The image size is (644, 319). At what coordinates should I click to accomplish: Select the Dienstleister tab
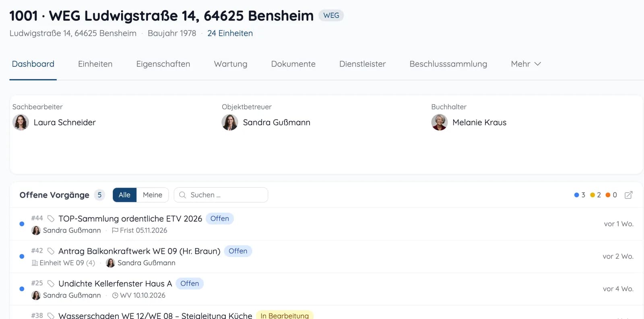[x=362, y=64]
